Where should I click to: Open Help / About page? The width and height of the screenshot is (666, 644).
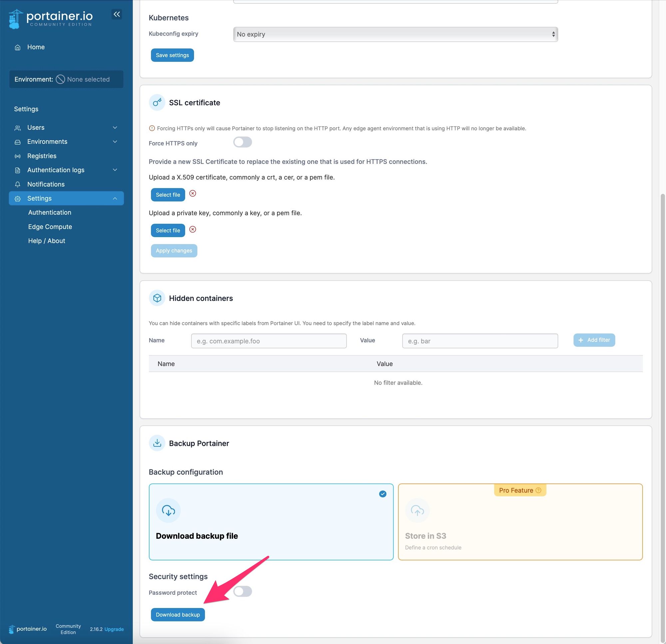pos(47,241)
